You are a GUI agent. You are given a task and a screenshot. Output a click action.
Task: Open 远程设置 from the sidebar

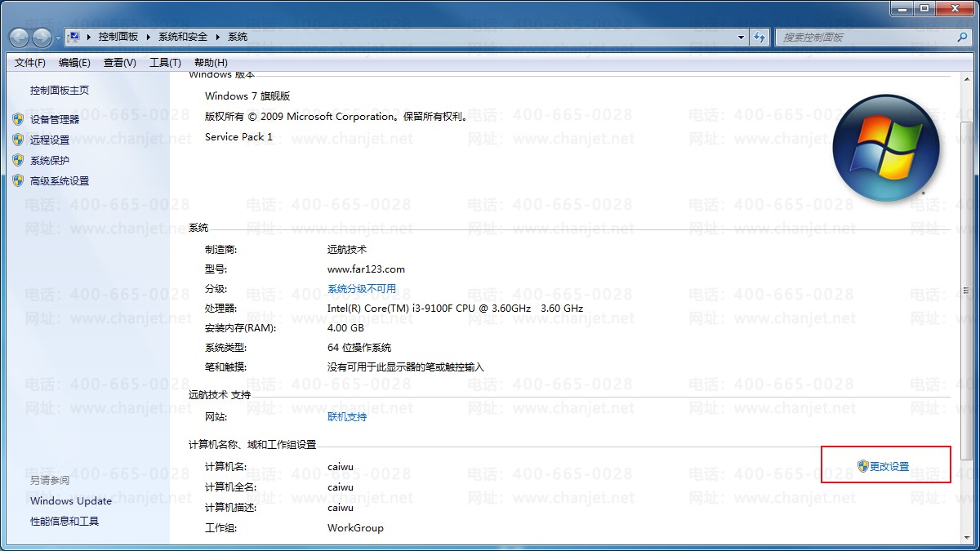[x=50, y=140]
